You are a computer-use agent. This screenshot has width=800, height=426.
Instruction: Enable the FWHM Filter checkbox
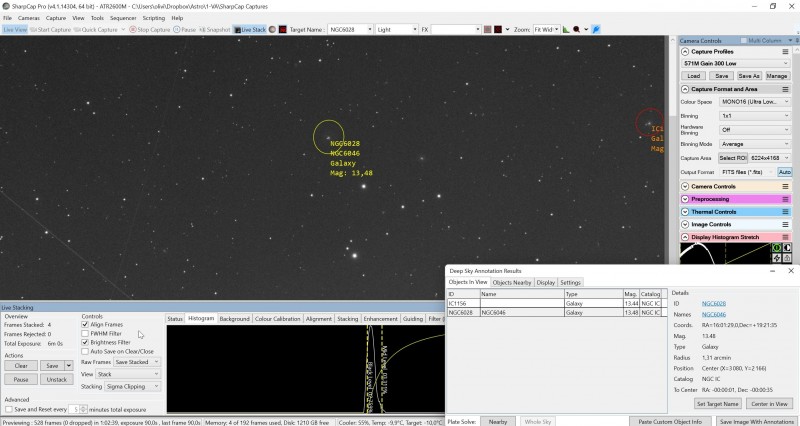[x=85, y=333]
